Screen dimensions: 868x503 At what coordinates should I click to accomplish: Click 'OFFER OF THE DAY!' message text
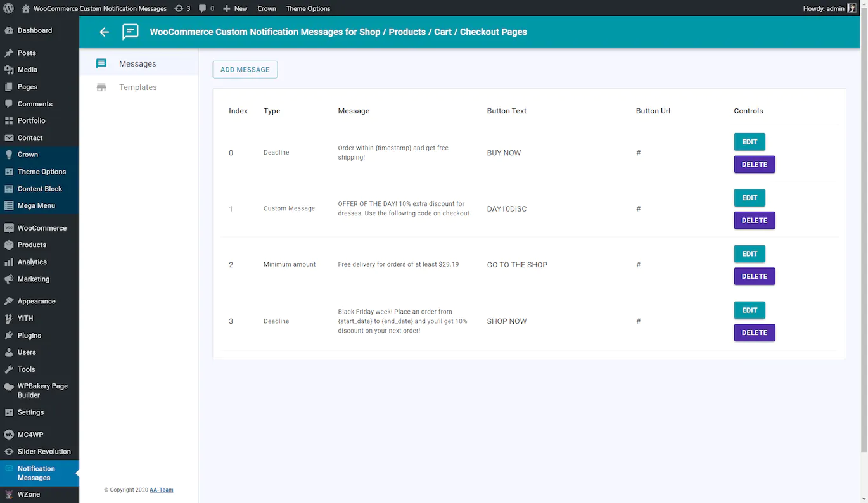point(404,208)
